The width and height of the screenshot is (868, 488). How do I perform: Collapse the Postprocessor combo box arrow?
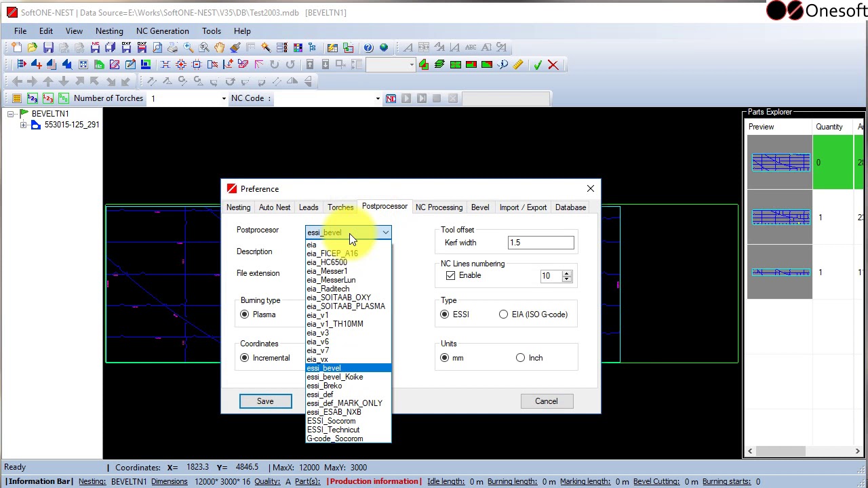(x=385, y=232)
